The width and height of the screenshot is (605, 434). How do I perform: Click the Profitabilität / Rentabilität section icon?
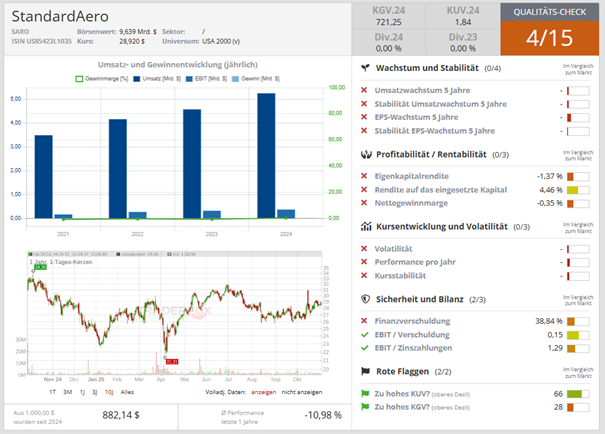(x=366, y=154)
